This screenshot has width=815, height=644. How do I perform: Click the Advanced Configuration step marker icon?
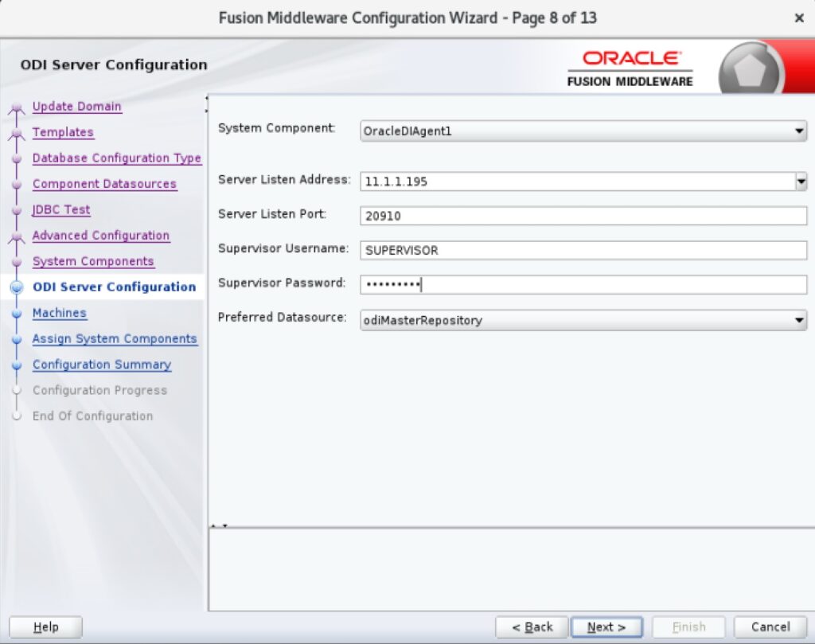pos(17,236)
